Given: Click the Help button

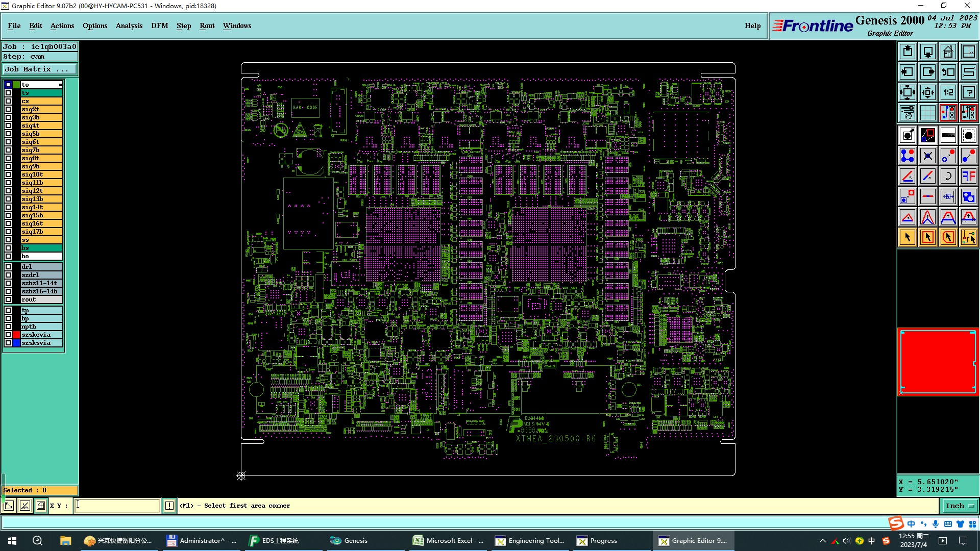Looking at the screenshot, I should point(752,26).
